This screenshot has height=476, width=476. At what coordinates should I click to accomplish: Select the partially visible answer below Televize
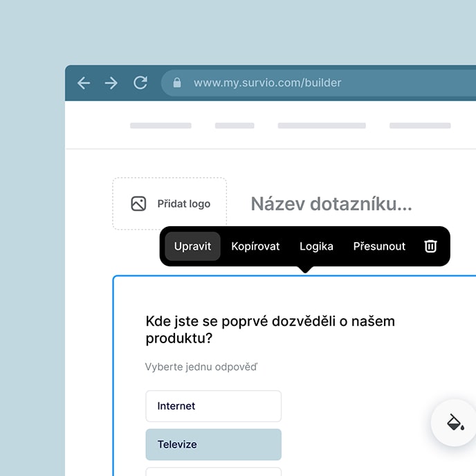pyautogui.click(x=213, y=472)
